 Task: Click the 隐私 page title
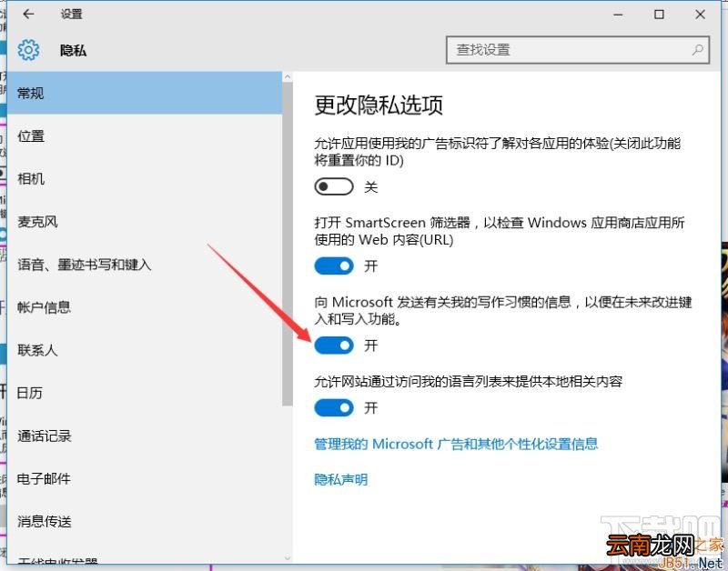coord(73,50)
